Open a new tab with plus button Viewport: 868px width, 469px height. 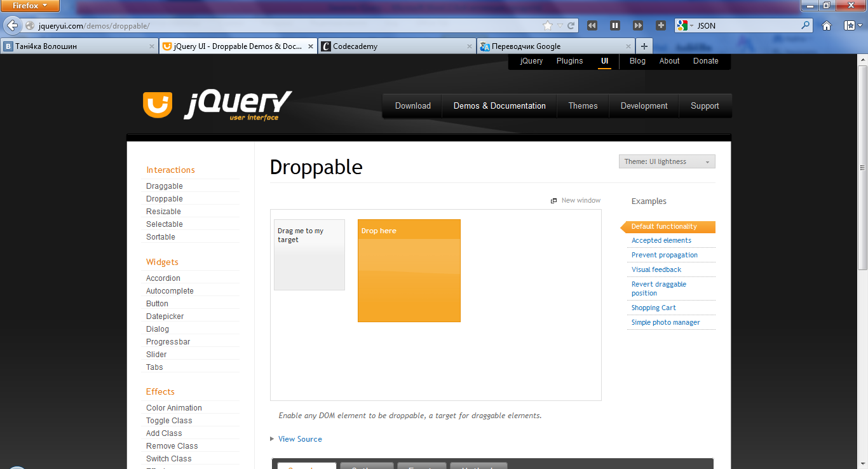pos(644,46)
